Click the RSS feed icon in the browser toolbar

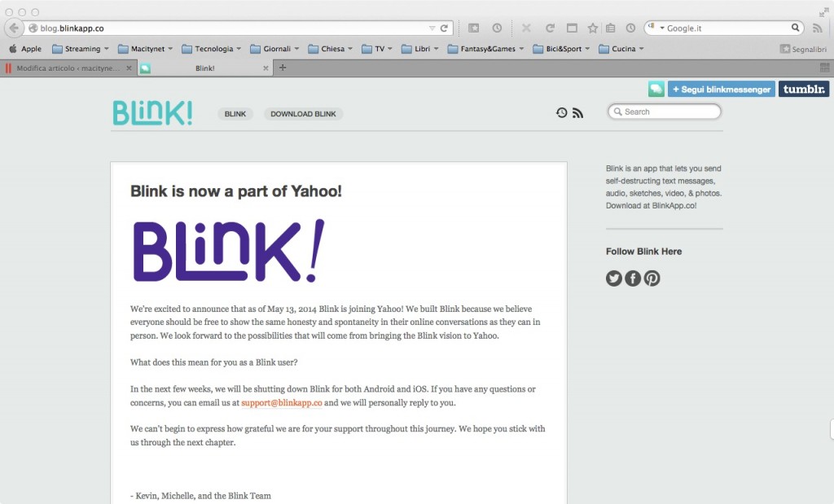click(x=818, y=28)
